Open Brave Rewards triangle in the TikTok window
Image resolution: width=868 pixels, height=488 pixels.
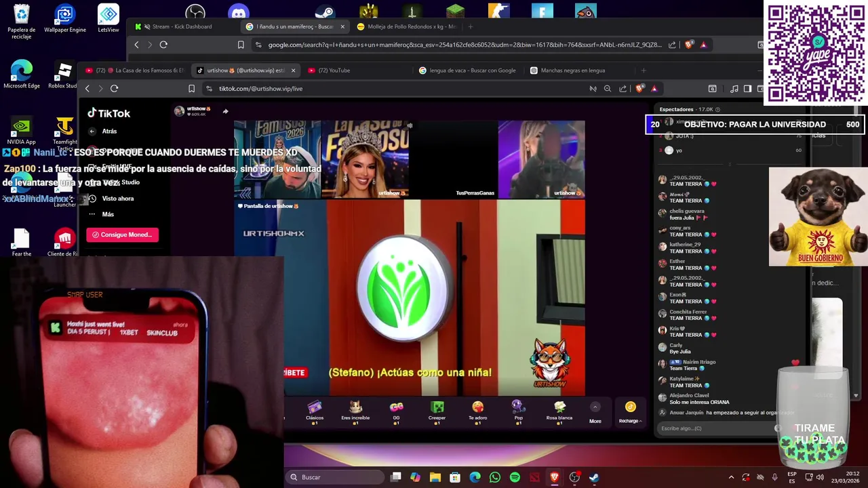pyautogui.click(x=654, y=88)
